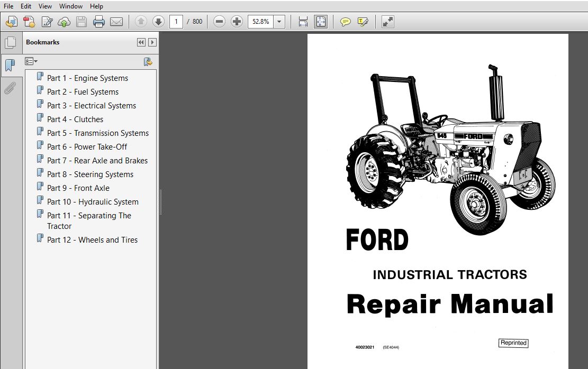The image size is (588, 369).
Task: Toggle the Bookmarks panel icon
Action: (11, 66)
